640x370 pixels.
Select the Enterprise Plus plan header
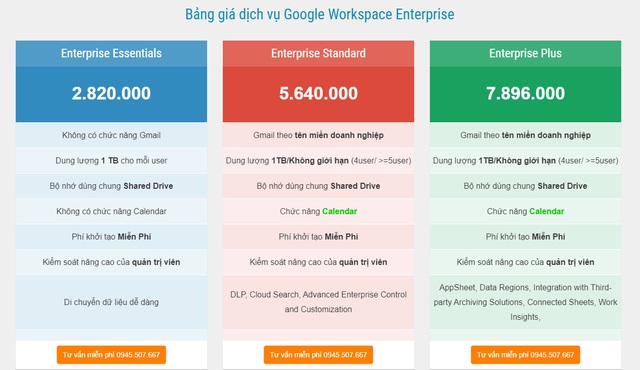[525, 53]
